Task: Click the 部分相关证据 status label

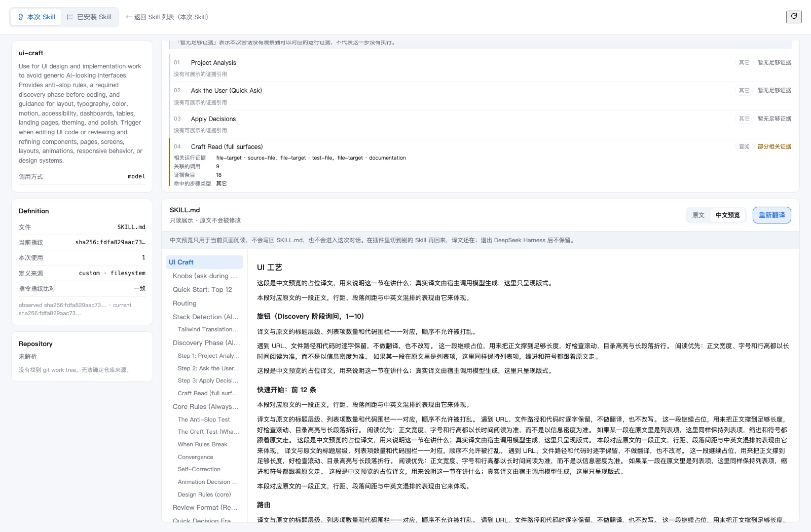Action: pyautogui.click(x=774, y=146)
